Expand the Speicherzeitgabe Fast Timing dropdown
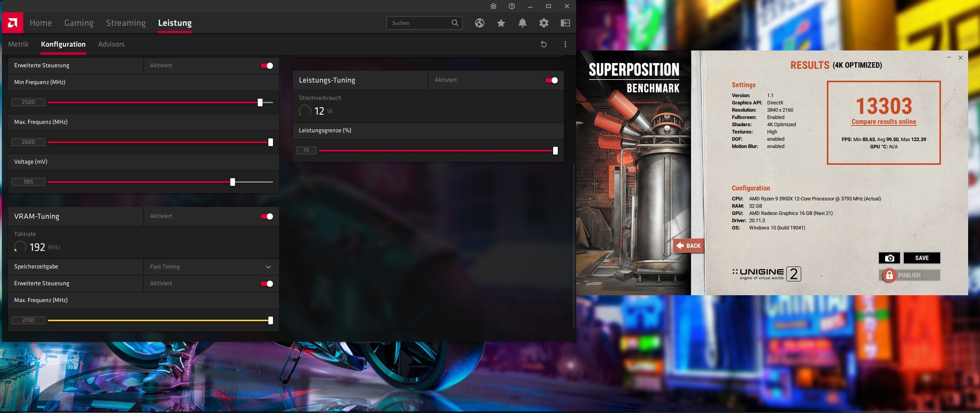980x413 pixels. (211, 267)
